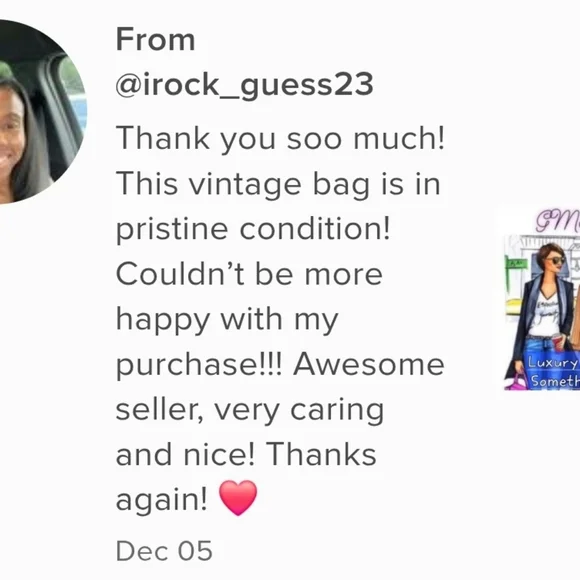Image resolution: width=580 pixels, height=580 pixels.
Task: Click the 'purchase!!! Awesome' line
Action: click(x=280, y=366)
